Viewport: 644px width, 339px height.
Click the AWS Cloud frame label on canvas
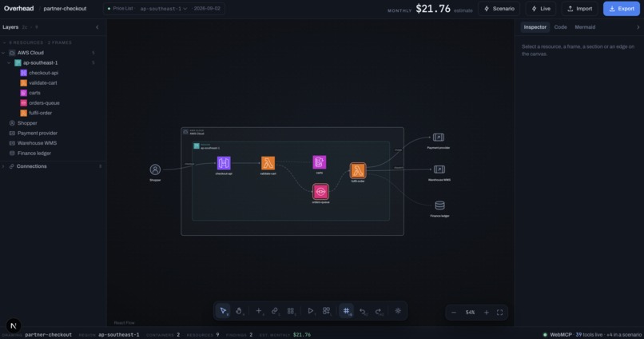point(197,134)
